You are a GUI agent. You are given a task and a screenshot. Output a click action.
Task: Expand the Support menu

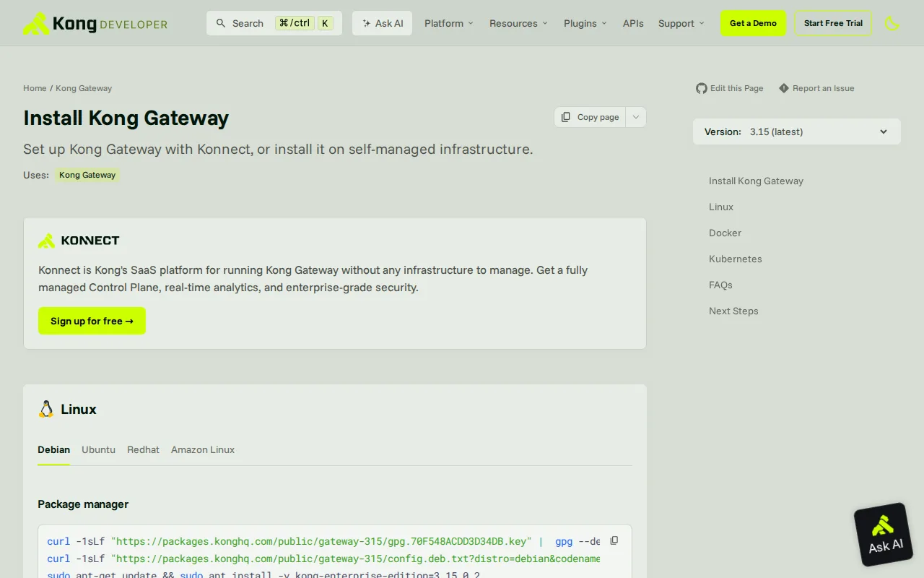pos(681,23)
